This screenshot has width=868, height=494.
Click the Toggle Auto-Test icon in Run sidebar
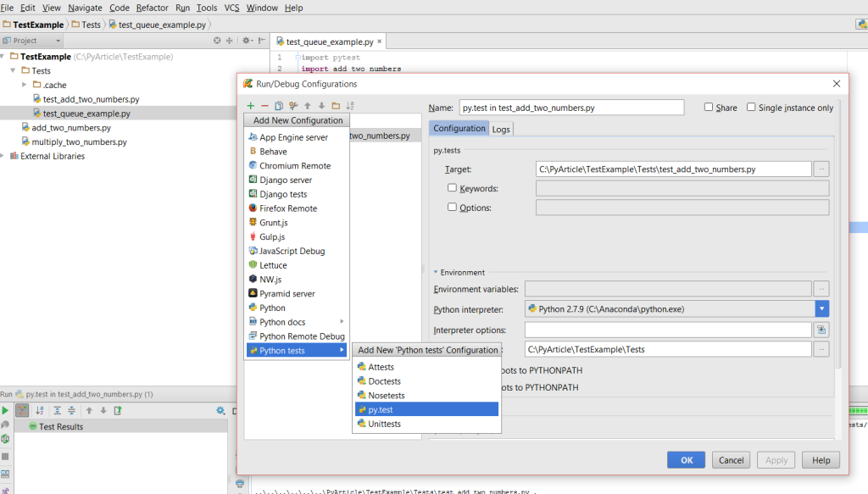pyautogui.click(x=5, y=439)
